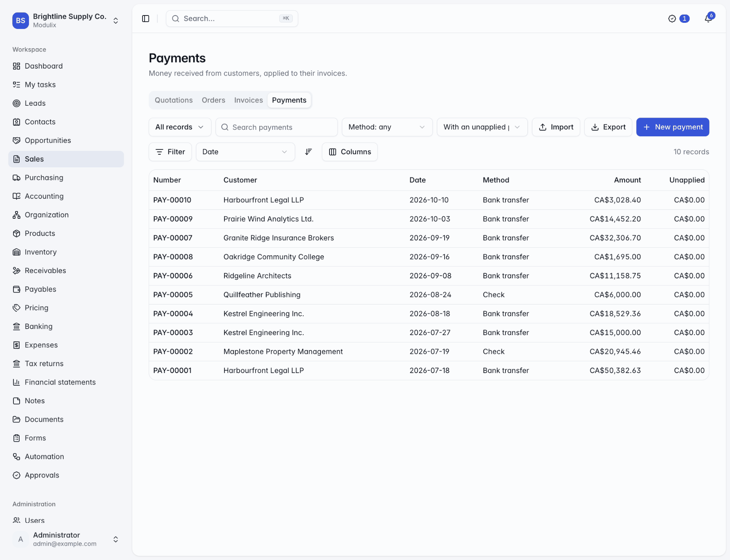Open payment PAY-00006

coord(173,276)
